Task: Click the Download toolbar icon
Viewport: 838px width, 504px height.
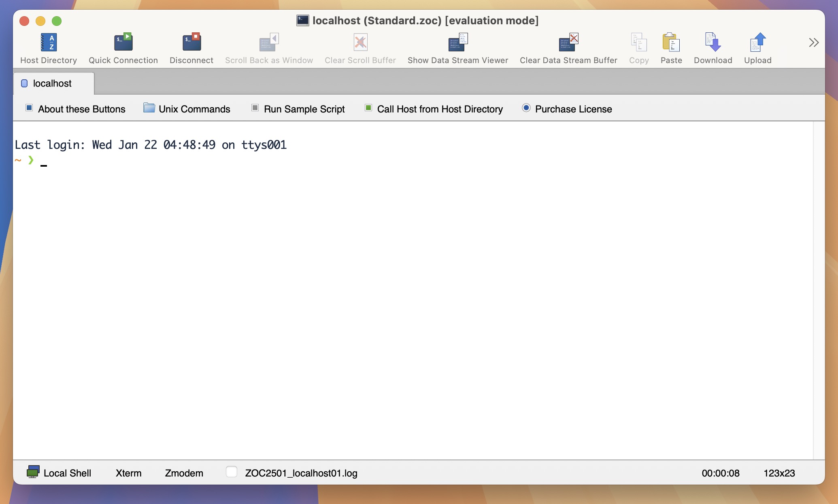Action: tap(713, 42)
